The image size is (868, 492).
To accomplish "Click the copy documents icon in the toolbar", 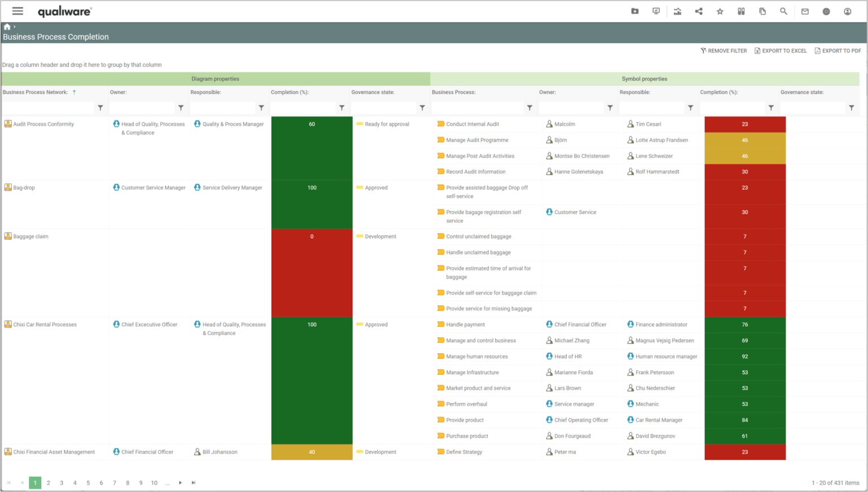I will click(x=762, y=11).
